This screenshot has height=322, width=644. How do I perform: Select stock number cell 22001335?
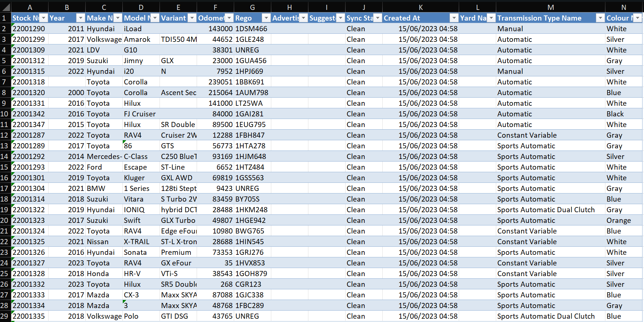30,316
